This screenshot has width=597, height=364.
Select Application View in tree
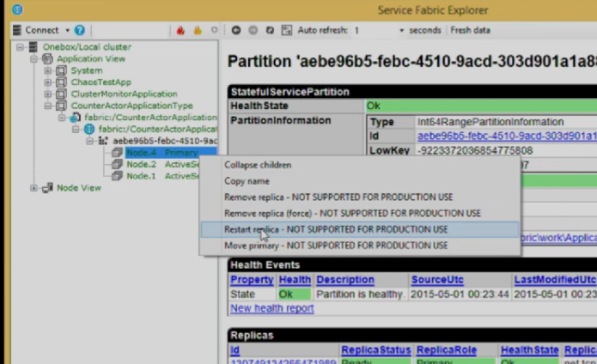click(x=91, y=58)
